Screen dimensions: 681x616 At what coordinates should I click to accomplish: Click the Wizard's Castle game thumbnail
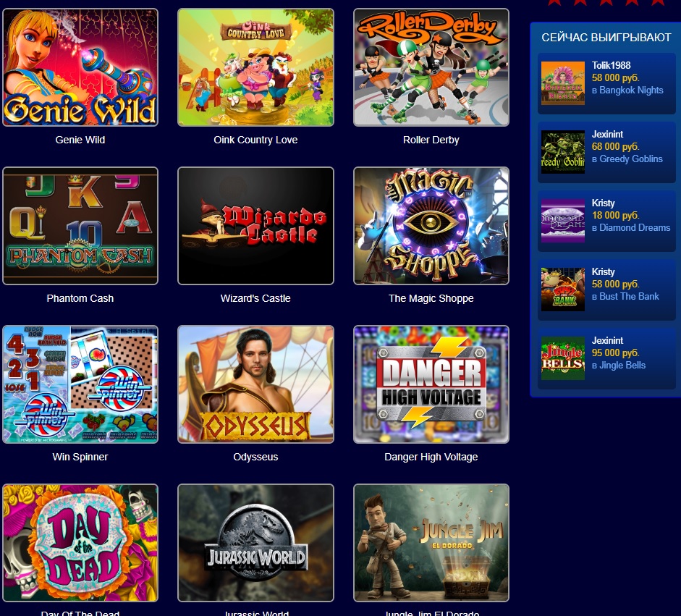pos(255,226)
